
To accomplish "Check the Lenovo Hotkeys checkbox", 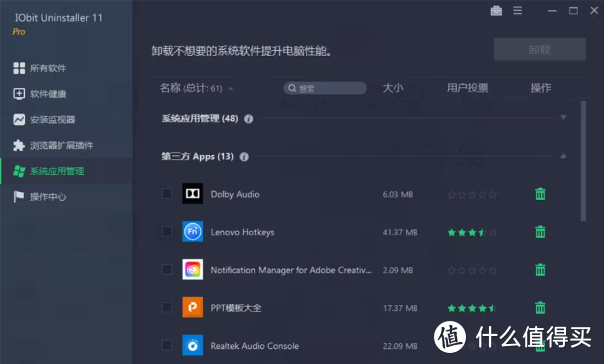I will [167, 231].
